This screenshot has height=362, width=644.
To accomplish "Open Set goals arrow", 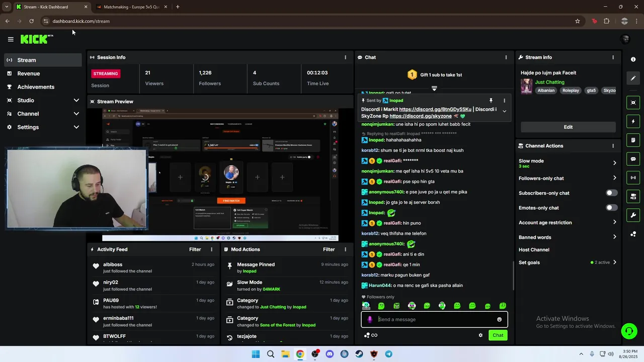I will (x=614, y=262).
